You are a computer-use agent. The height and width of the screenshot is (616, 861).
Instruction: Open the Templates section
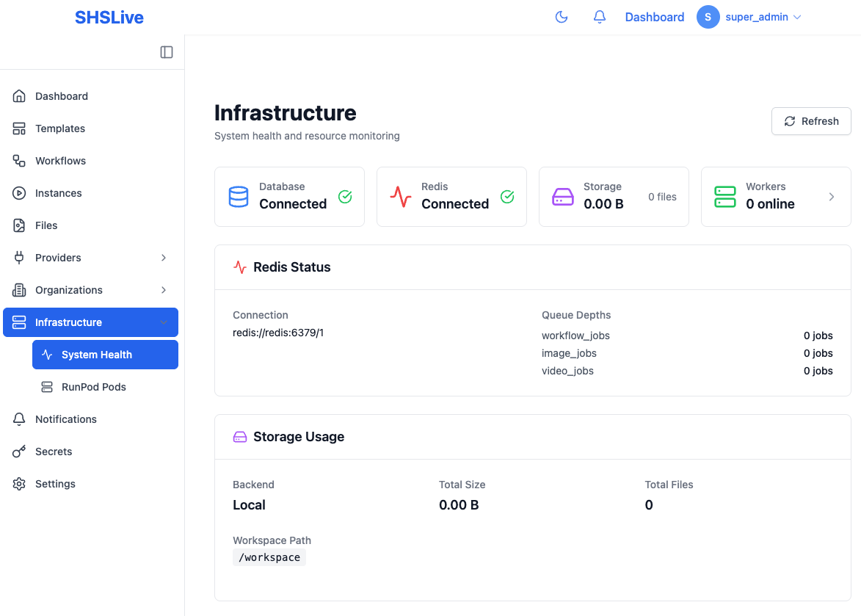point(59,128)
